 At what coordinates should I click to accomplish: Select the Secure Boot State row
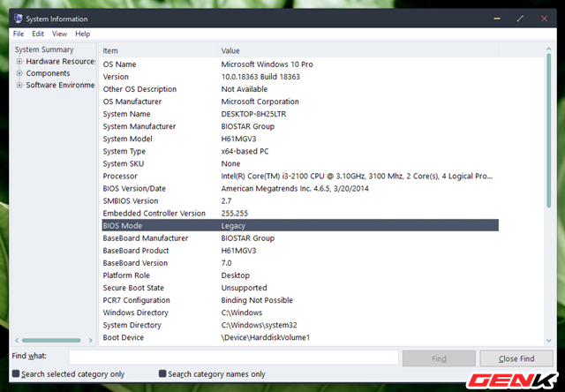[x=300, y=288]
